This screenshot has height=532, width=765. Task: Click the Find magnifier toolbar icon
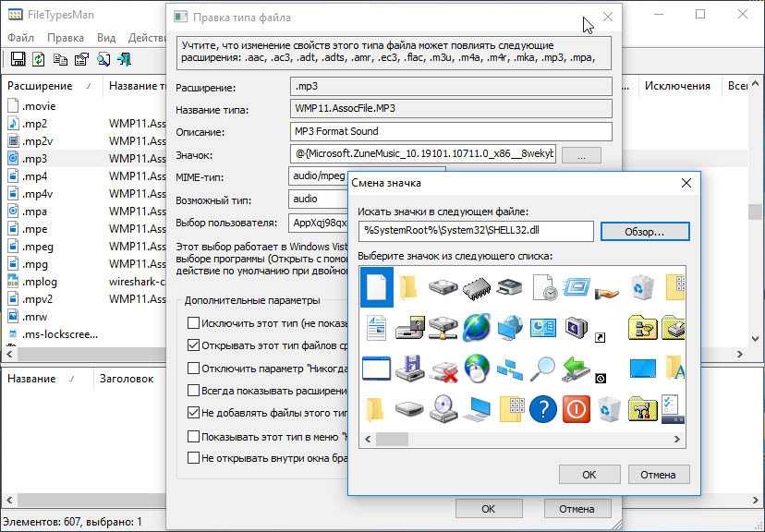[103, 60]
